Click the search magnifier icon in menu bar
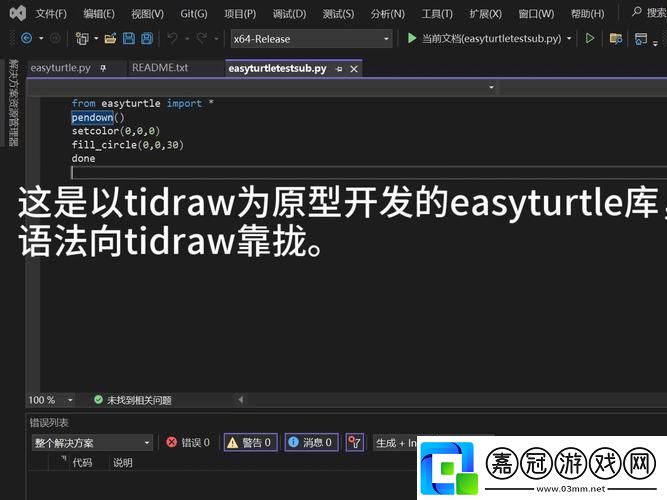Screen dimensions: 667x500 click(x=636, y=11)
